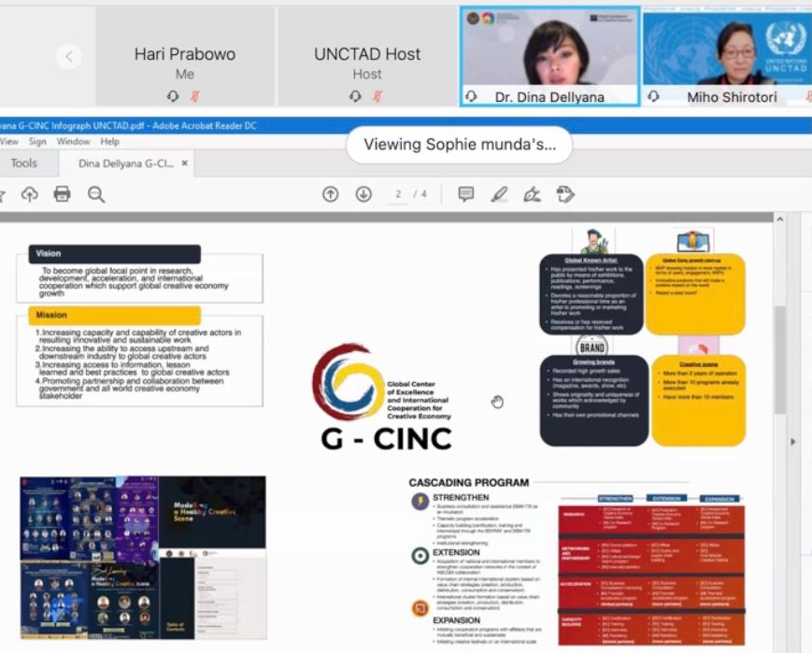This screenshot has width=812, height=653.
Task: Go to previous page with up arrow
Action: coord(330,194)
